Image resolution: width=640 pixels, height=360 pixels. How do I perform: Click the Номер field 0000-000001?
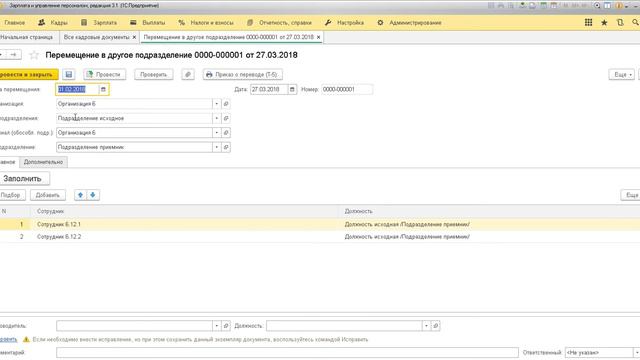[347, 89]
